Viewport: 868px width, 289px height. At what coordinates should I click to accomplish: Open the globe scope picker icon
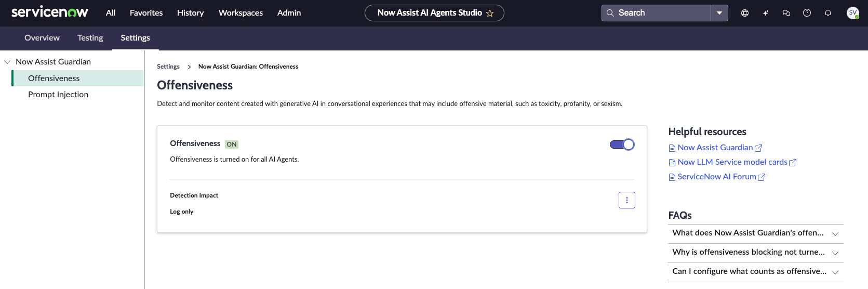pyautogui.click(x=745, y=13)
